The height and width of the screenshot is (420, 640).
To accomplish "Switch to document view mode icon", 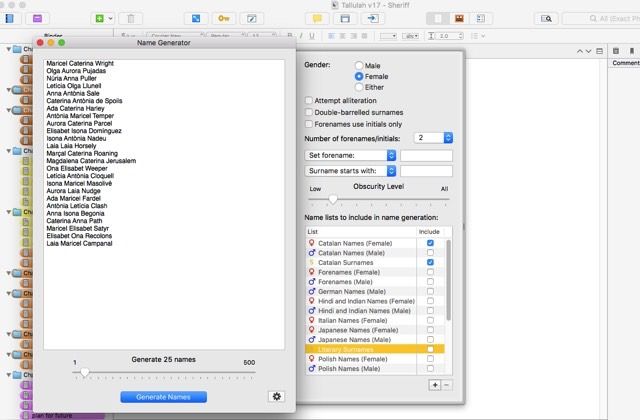I will point(437,18).
